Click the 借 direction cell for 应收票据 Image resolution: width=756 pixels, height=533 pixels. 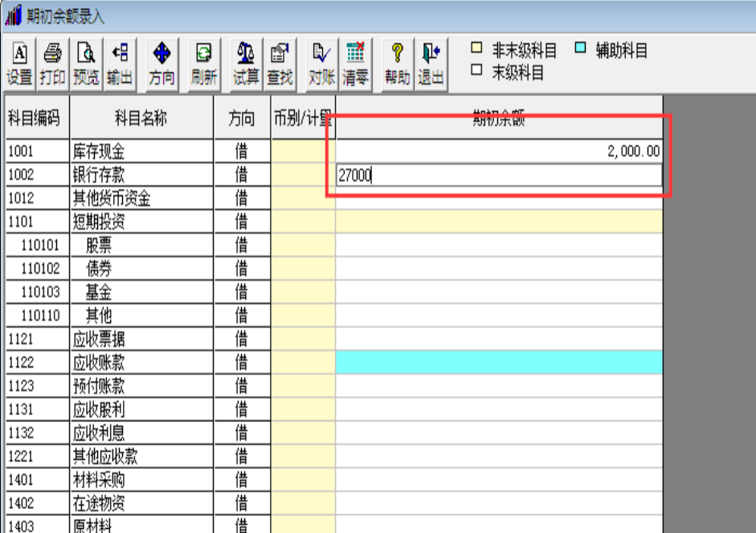242,340
